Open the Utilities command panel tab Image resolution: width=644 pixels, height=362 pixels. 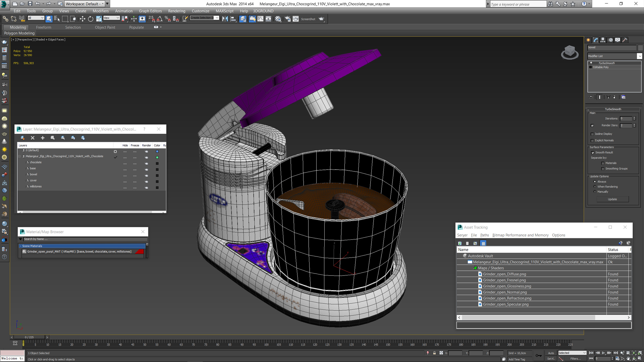(x=625, y=40)
